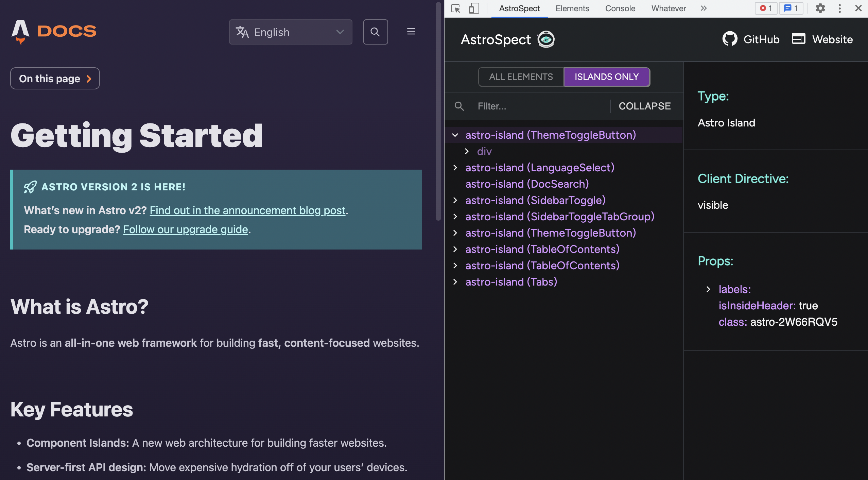Screen dimensions: 868x480
Task: Click the blue message count badge
Action: click(x=791, y=8)
